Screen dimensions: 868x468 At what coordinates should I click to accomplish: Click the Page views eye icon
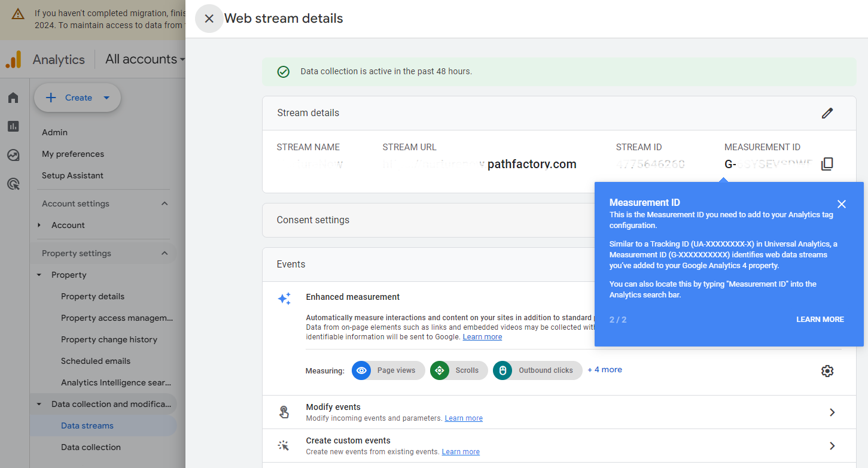point(361,370)
